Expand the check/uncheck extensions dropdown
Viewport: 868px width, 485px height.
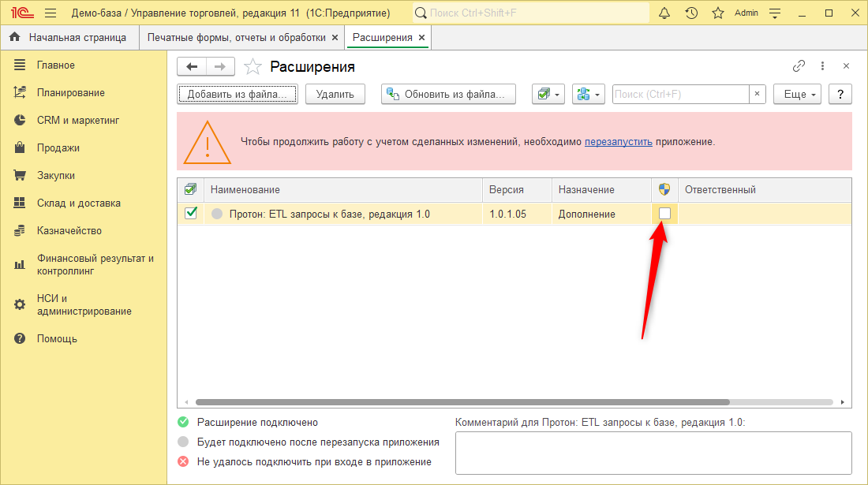click(548, 94)
